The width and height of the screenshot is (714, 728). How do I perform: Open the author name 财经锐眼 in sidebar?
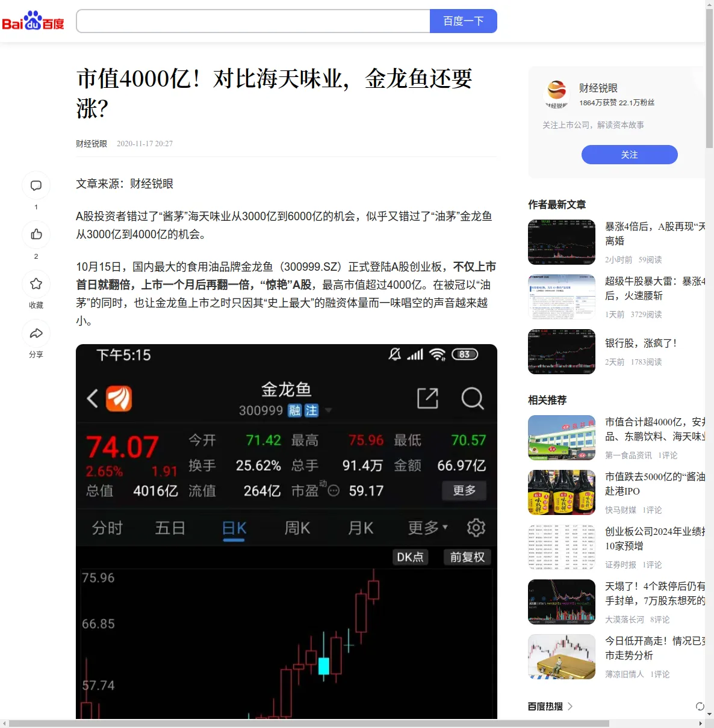pos(598,88)
